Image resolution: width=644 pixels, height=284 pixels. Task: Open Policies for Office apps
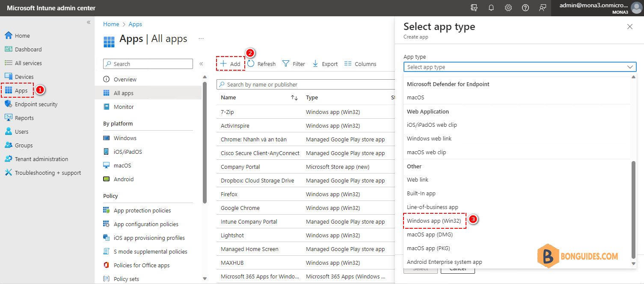point(142,265)
